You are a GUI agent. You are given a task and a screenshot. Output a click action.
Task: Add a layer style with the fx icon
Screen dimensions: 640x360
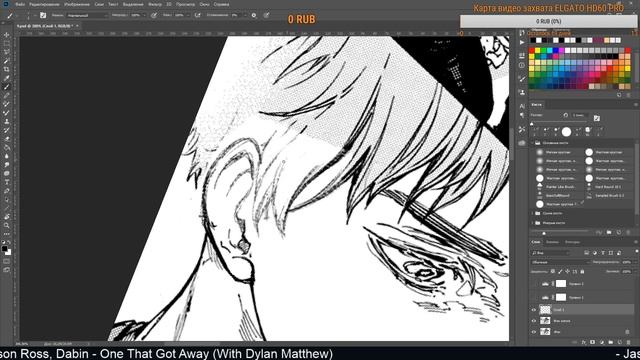[584, 342]
